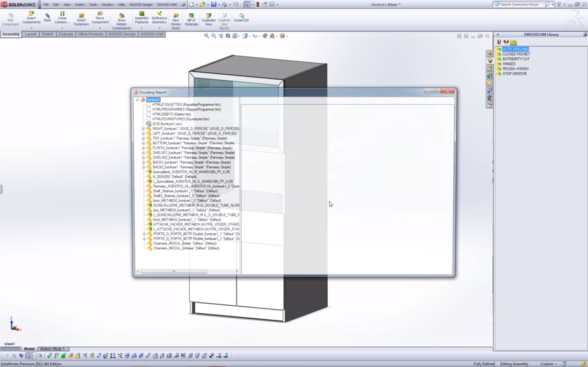
Task: Open the Appearances color-ball tab in task pane
Action: [490, 98]
